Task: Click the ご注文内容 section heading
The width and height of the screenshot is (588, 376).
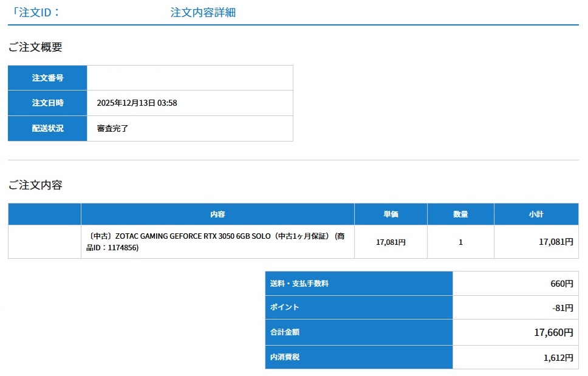Action: [35, 185]
